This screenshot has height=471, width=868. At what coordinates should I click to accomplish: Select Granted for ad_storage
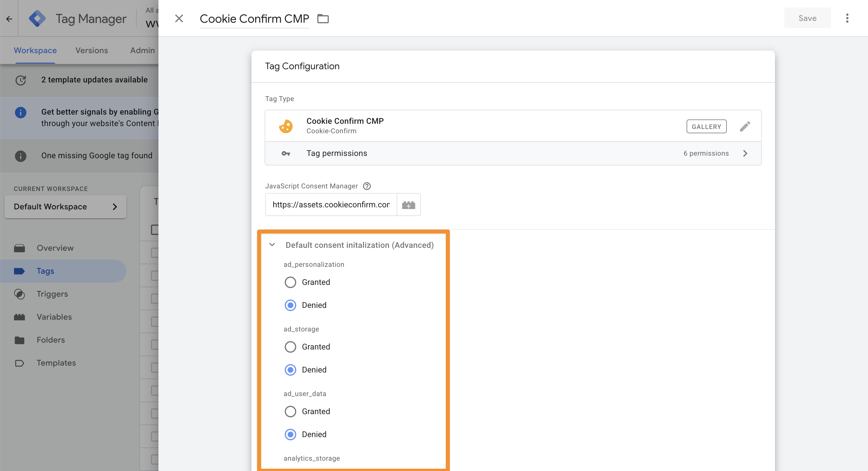[290, 347]
